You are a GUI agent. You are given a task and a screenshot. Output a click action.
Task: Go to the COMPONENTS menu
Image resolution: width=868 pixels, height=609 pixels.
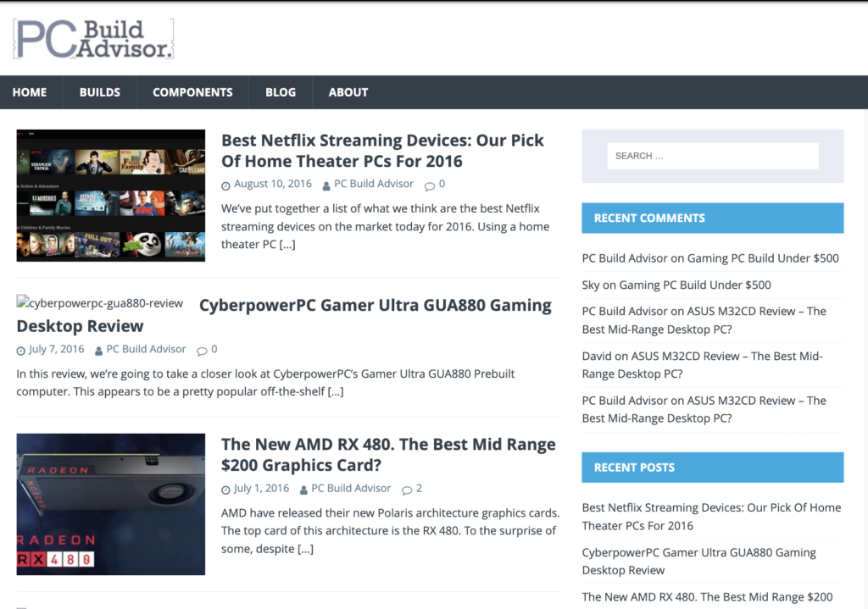tap(192, 92)
